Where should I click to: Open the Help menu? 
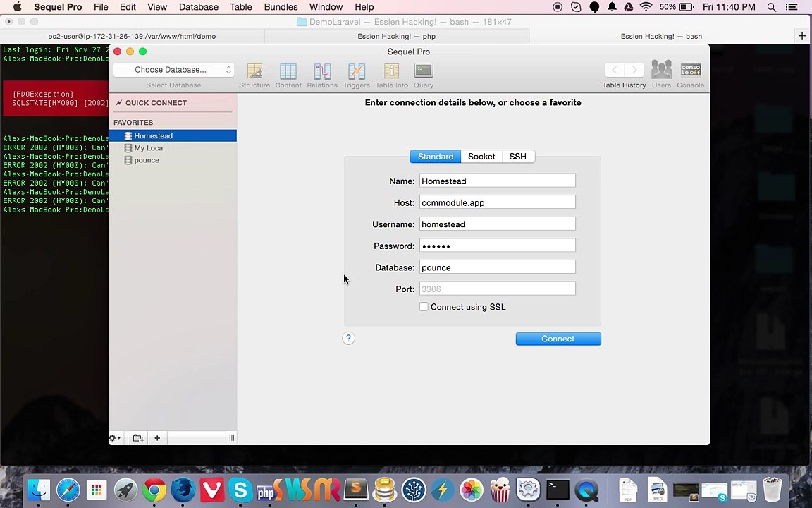tap(364, 7)
